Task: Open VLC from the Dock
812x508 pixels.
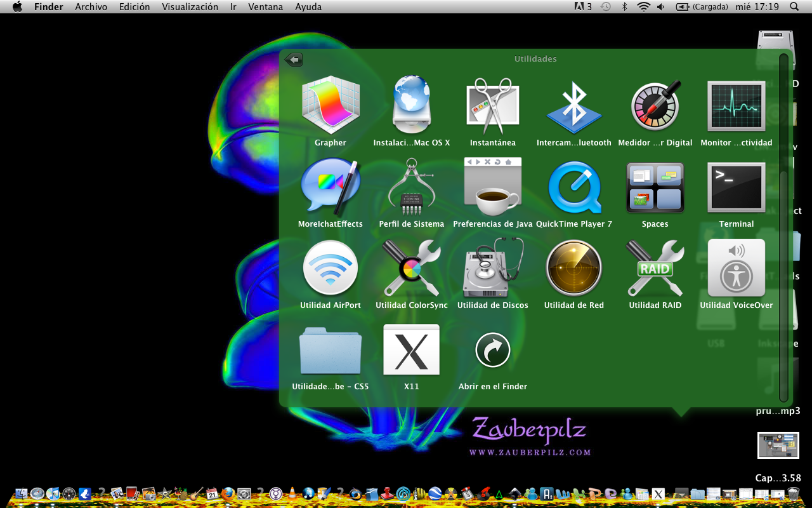Action: (x=292, y=493)
